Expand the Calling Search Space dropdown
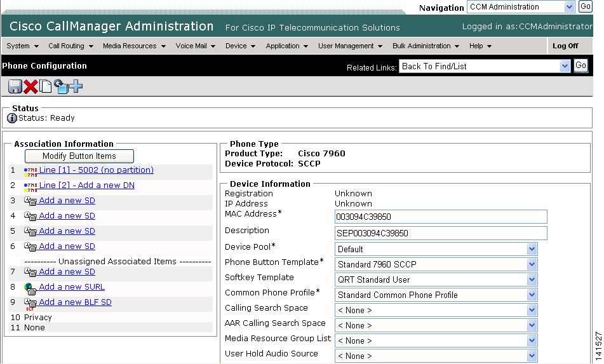This screenshot has height=364, width=604. point(436,310)
